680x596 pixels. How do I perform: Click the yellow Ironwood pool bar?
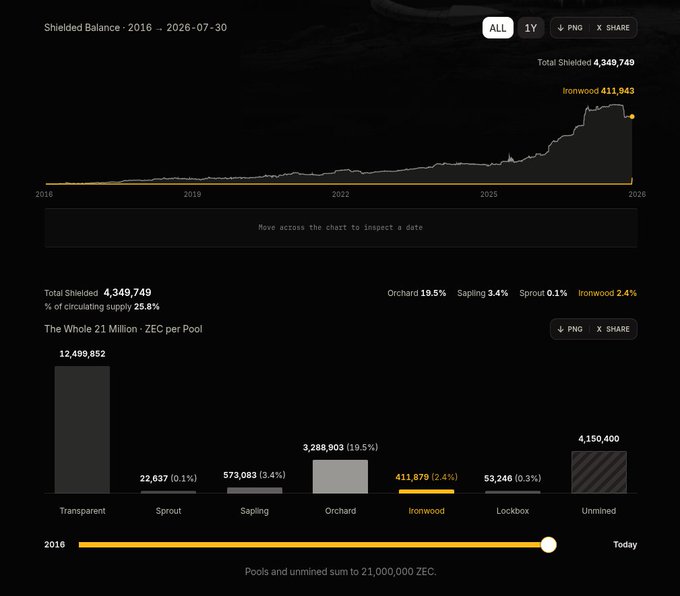tap(426, 491)
